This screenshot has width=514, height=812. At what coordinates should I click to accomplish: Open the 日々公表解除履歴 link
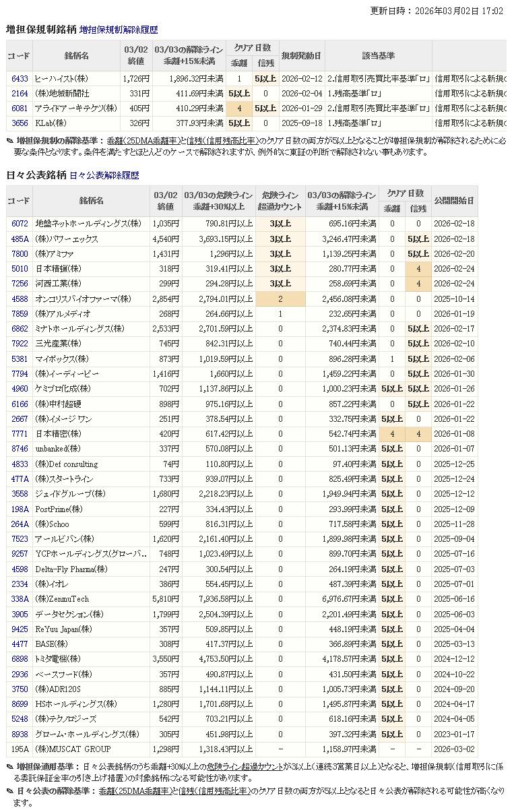(x=104, y=175)
